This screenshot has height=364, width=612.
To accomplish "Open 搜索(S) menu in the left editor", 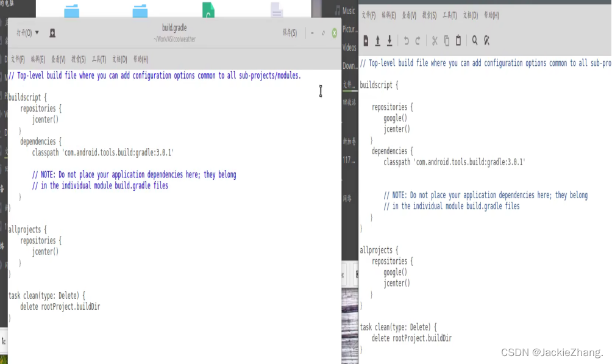I will pos(79,59).
